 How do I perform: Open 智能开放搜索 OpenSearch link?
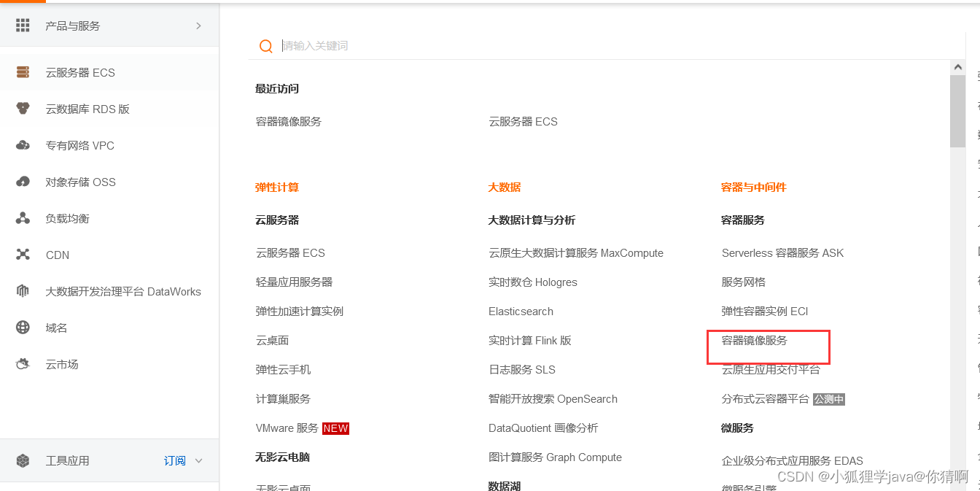tap(553, 399)
